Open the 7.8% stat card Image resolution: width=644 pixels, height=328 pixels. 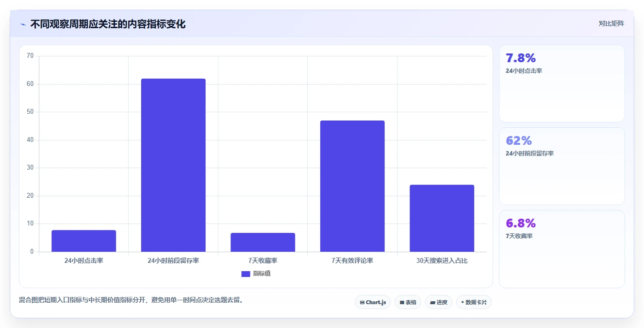coord(561,84)
